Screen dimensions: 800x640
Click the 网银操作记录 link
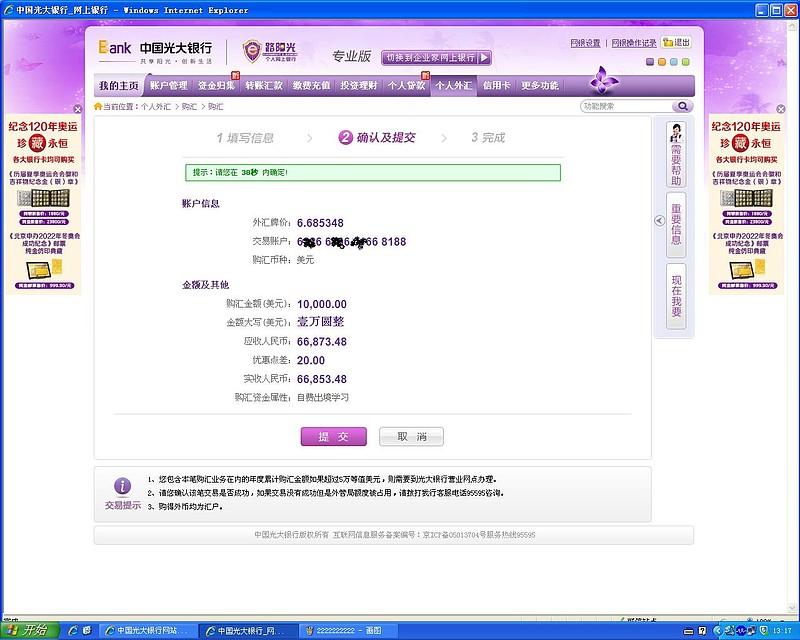632,42
